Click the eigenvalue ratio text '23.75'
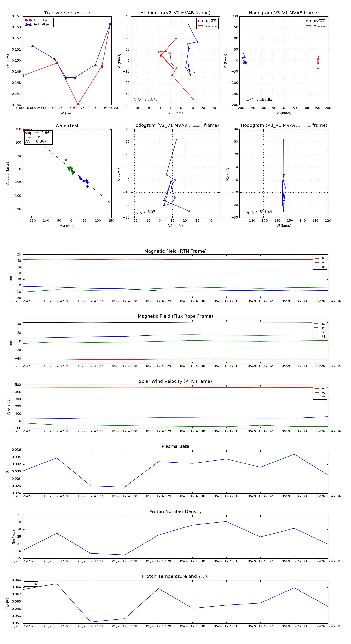Viewport: 351px width, 644px height. pos(152,100)
